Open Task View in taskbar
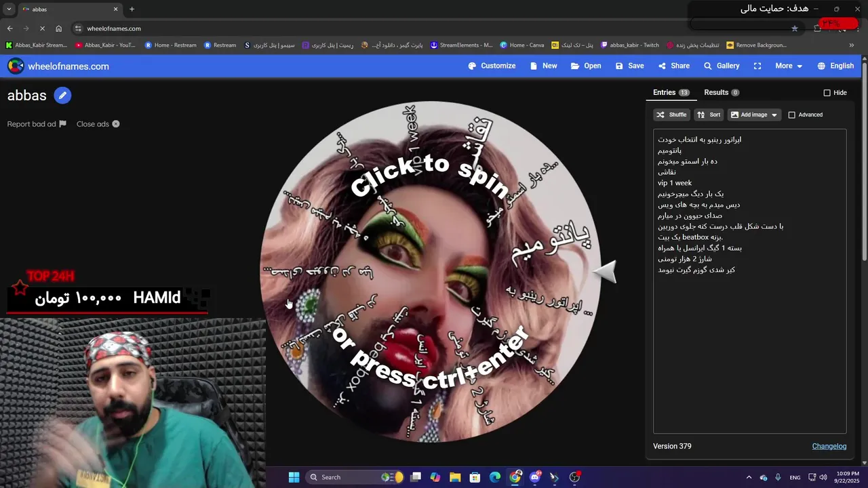The height and width of the screenshot is (488, 868). point(416,477)
